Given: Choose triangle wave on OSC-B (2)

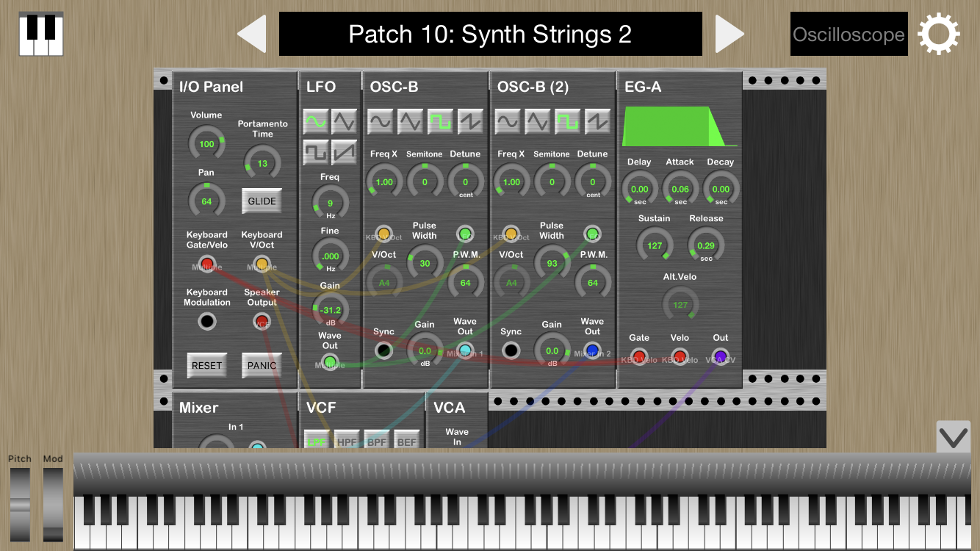Looking at the screenshot, I should (x=538, y=121).
